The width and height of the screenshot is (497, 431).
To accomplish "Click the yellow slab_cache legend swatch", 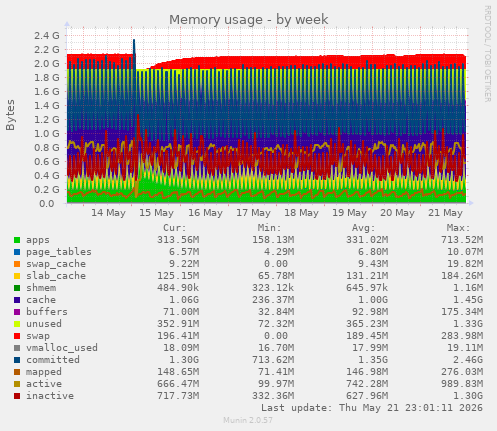I will point(17,276).
